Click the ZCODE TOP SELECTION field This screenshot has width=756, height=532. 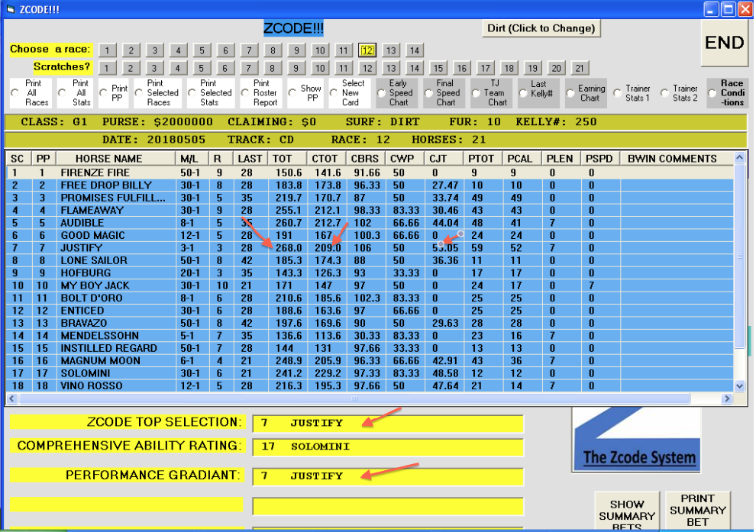click(x=388, y=423)
